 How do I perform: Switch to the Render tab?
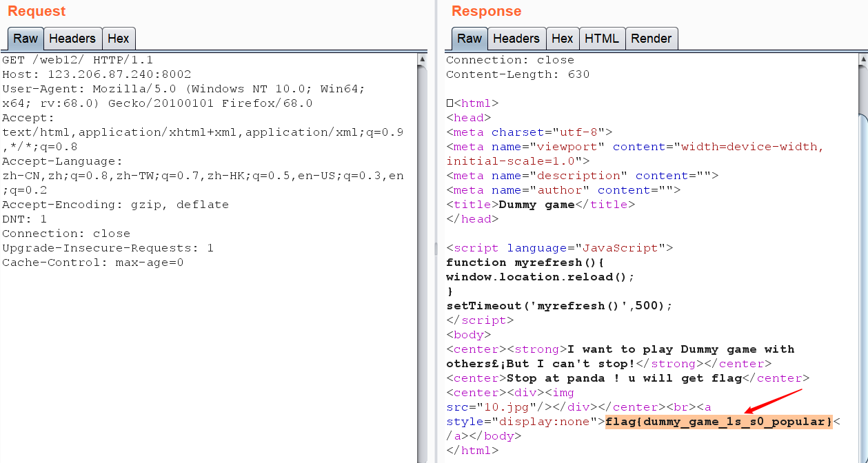coord(652,39)
